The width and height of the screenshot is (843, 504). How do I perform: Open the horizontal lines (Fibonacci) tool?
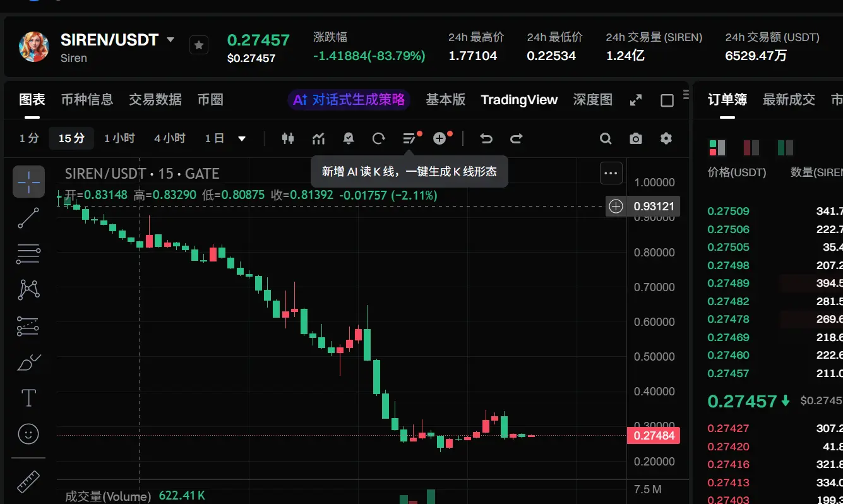[x=28, y=254]
